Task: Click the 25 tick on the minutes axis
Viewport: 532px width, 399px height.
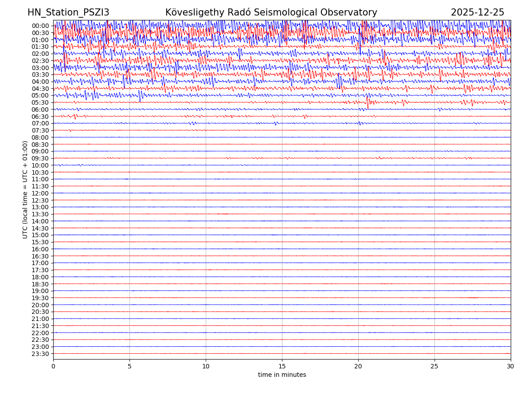Action: (434, 366)
